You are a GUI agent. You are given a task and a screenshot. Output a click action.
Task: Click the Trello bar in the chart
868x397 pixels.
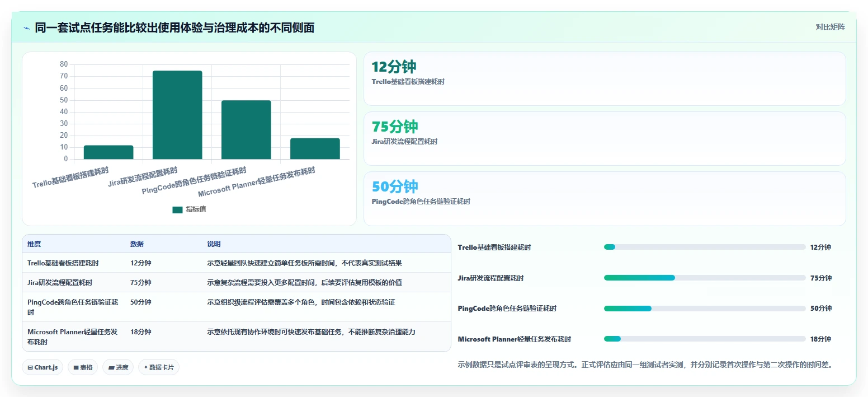click(x=108, y=152)
